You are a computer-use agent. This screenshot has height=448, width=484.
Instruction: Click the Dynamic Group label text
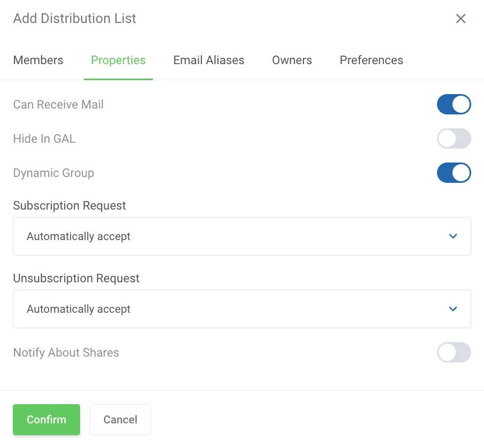point(53,173)
